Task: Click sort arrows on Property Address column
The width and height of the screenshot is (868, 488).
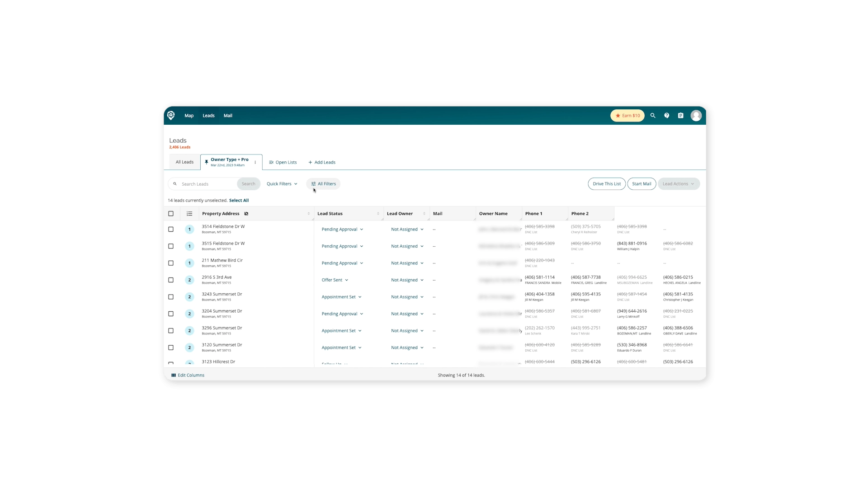Action: coord(309,214)
